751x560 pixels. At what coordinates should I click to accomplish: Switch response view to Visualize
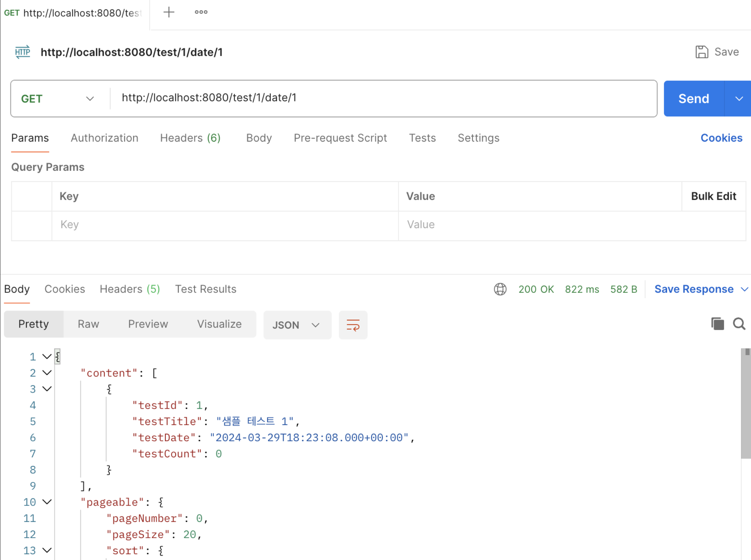coord(219,324)
